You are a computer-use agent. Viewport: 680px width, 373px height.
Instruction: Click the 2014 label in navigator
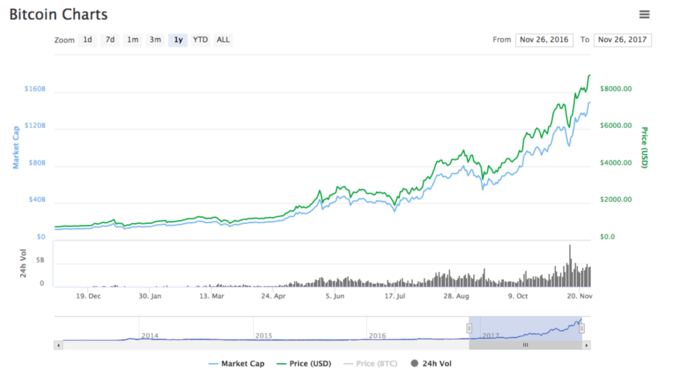pyautogui.click(x=150, y=336)
